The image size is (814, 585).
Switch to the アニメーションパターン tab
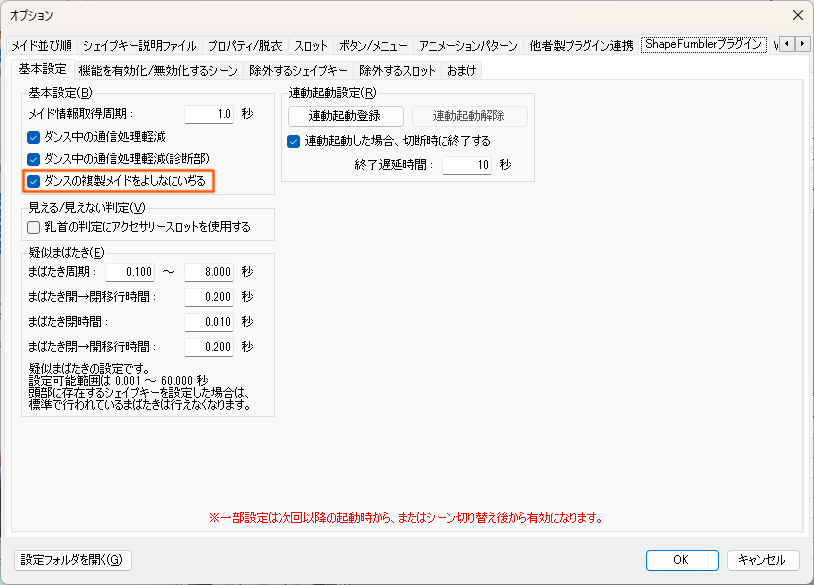point(468,46)
